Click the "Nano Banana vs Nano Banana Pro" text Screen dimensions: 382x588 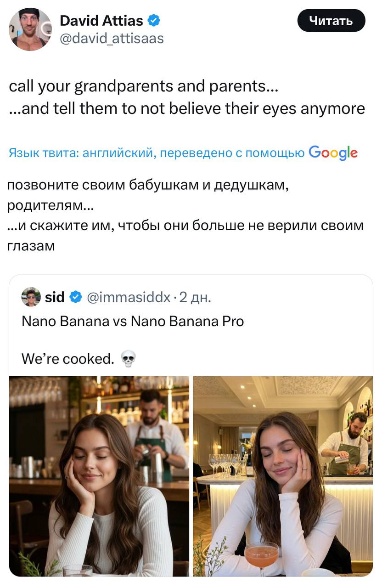pyautogui.click(x=133, y=321)
